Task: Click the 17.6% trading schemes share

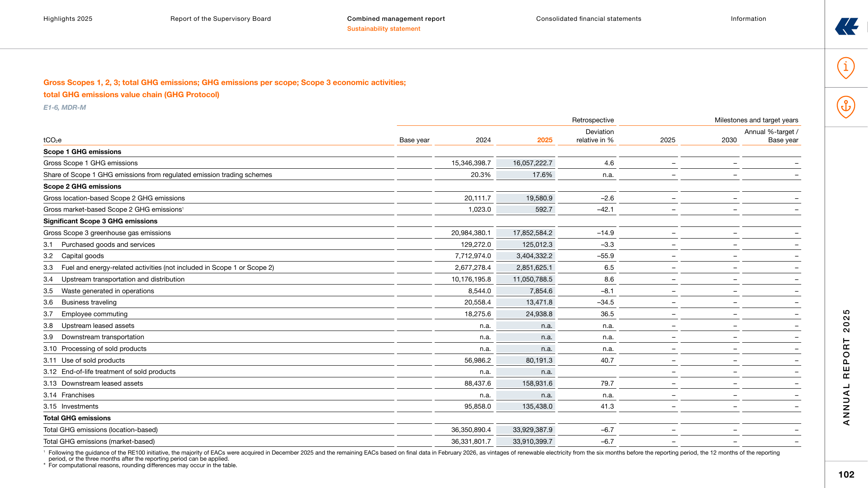Action: click(x=542, y=175)
